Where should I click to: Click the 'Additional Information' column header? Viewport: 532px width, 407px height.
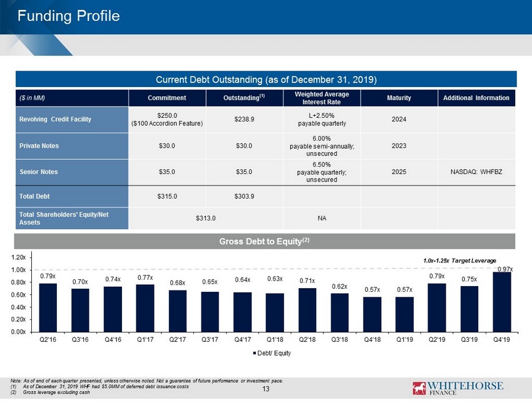pos(476,98)
